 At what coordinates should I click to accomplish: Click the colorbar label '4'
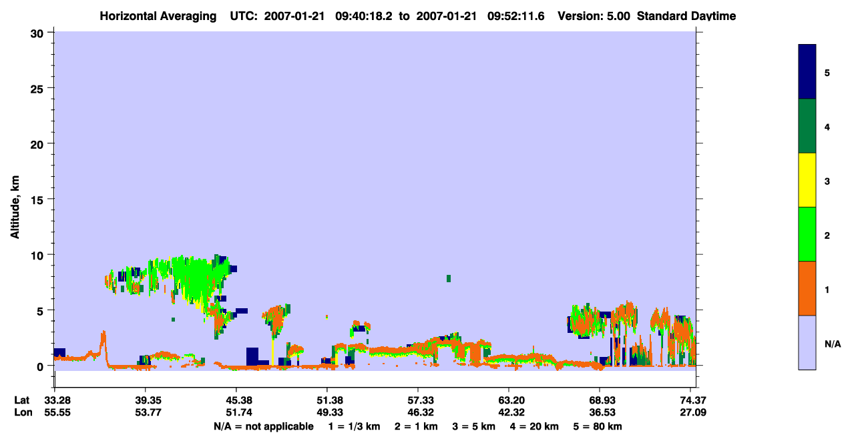[x=827, y=127]
